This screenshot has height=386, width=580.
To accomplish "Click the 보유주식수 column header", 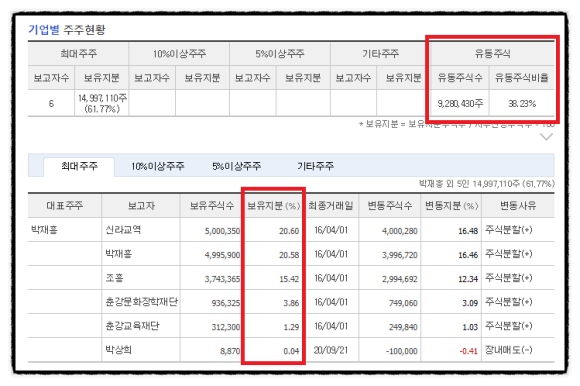I will [x=212, y=206].
